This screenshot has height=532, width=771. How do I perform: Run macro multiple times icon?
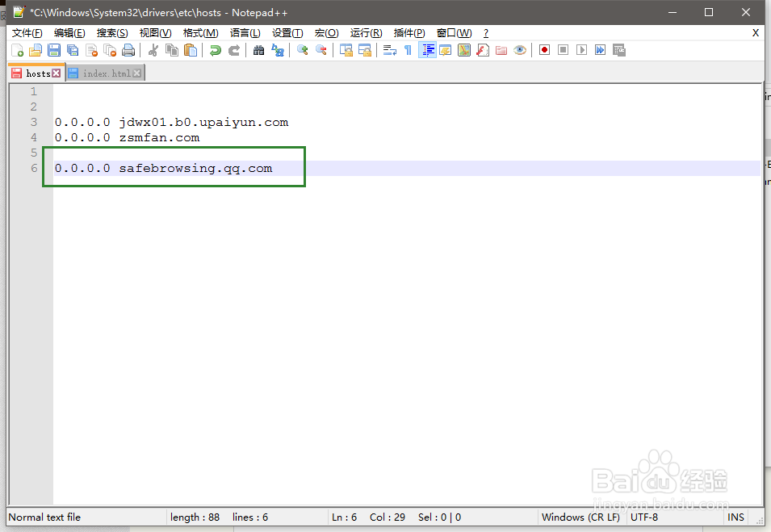coord(601,50)
